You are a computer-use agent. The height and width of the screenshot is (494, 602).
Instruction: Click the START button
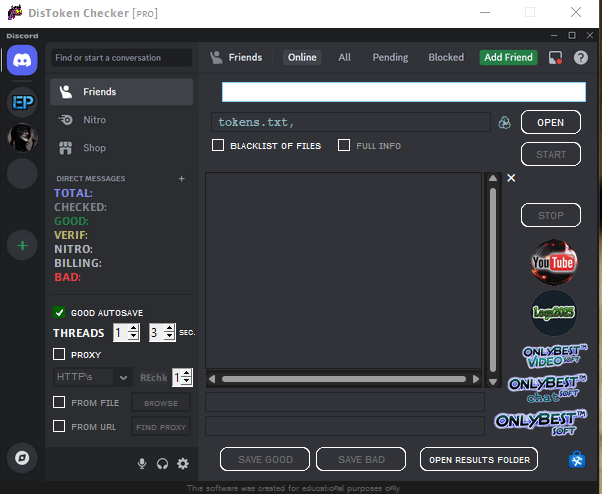[551, 154]
